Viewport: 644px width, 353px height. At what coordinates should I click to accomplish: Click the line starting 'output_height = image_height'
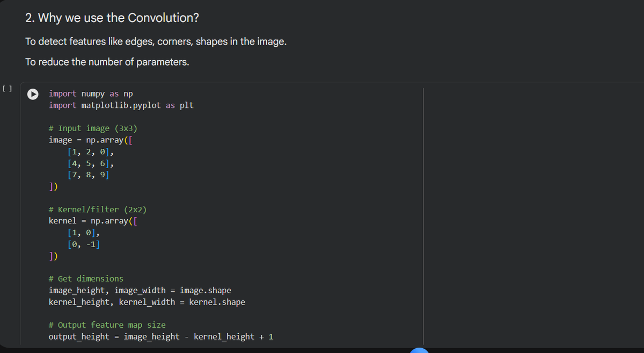[x=161, y=337]
